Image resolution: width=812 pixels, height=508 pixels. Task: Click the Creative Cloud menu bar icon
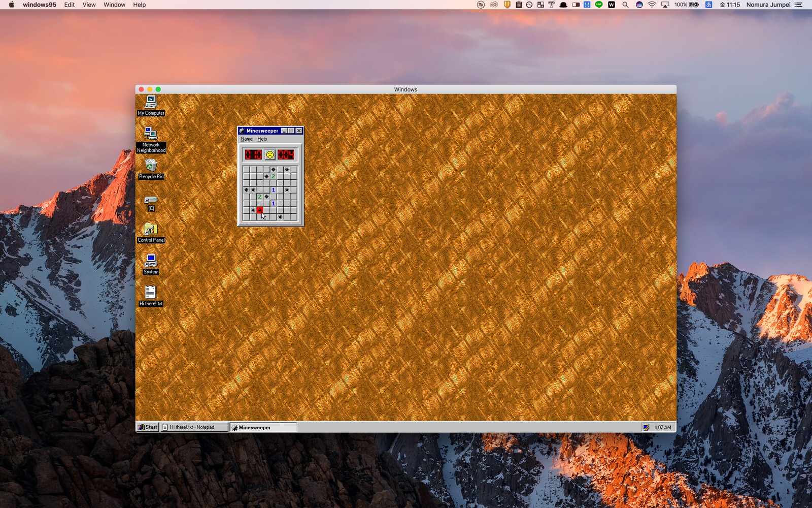[x=494, y=5]
